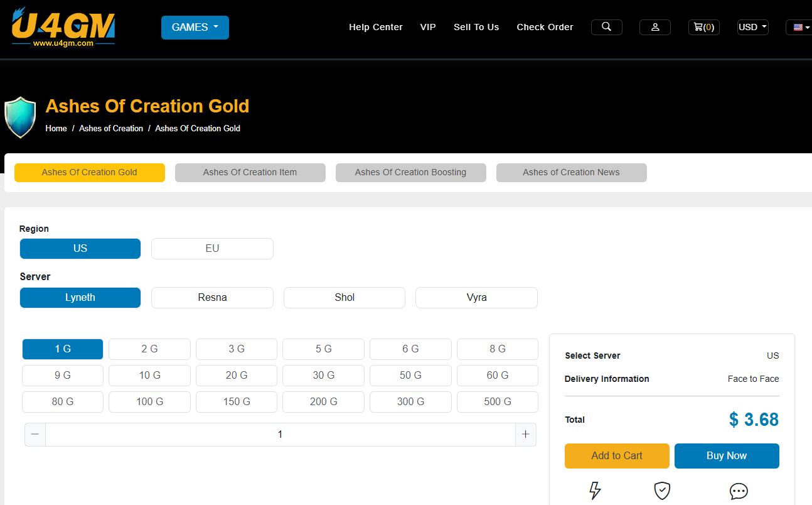Open the Ashes Of Creation Boosting tab
Screen dimensions: 812x505
pyautogui.click(x=410, y=173)
